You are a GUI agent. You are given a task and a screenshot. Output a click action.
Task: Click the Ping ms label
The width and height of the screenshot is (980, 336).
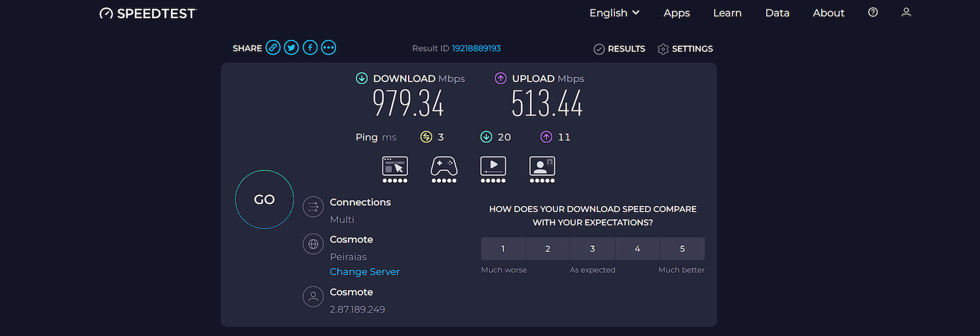point(376,137)
